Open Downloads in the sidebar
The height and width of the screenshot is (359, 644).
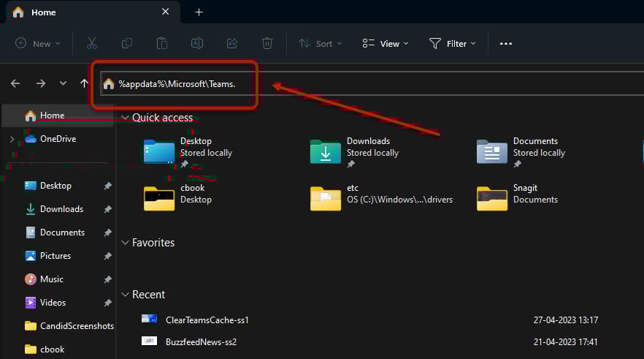61,209
